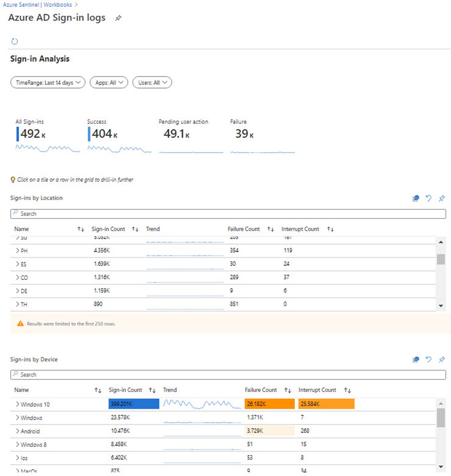Viewport: 451px width, 476px height.
Task: Sort device grid by Failure Count
Action: pos(287,390)
